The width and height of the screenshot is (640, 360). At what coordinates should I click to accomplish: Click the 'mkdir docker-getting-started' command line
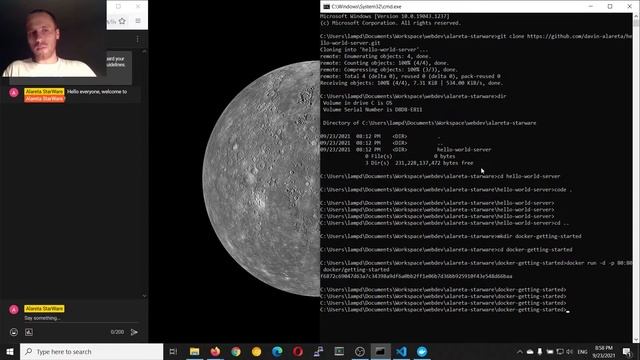tap(451, 236)
